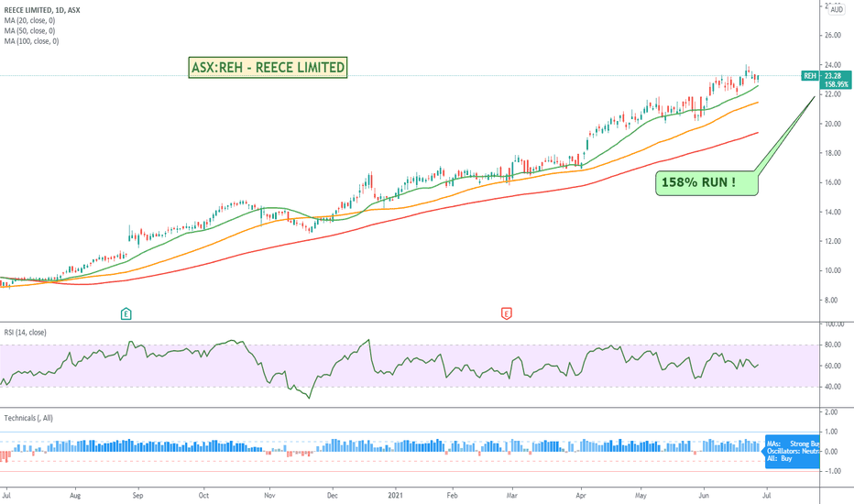Click the REECE LIMITED, 1D, ASX title
Screen dimensions: 854x504
(42, 10)
